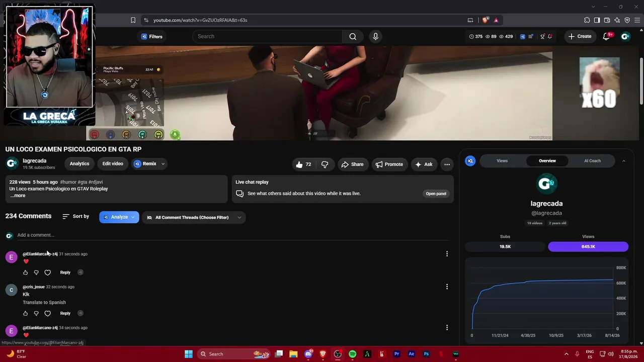This screenshot has height=362, width=644.
Task: Open After Effects from the taskbar
Action: coord(411,354)
